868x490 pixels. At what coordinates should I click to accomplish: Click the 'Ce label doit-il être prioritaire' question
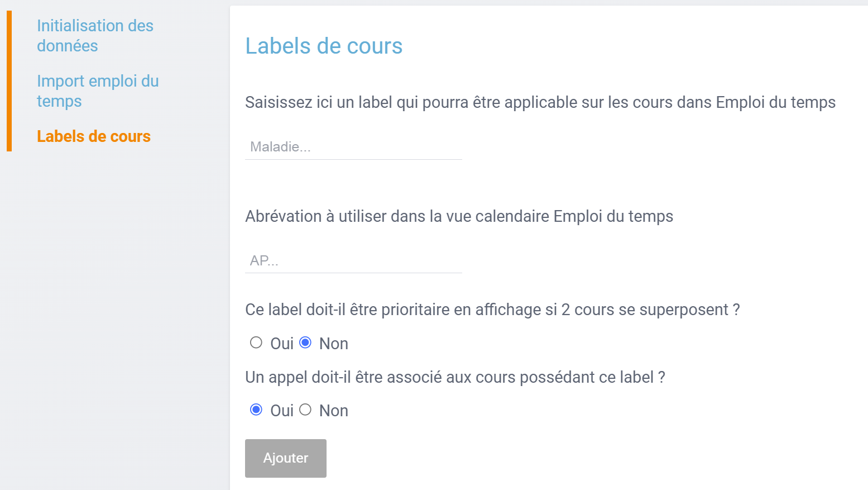492,310
